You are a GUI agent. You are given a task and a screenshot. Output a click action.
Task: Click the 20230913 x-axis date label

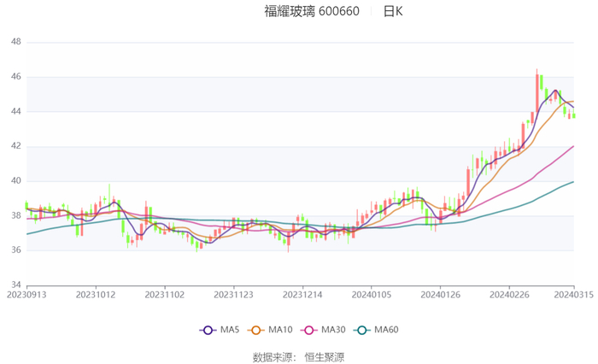[26, 295]
